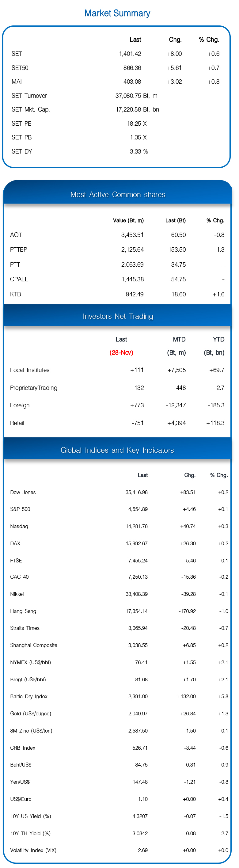This screenshot has height=868, width=239.
Task: Click the red 28-Nov date label
Action: (x=121, y=352)
